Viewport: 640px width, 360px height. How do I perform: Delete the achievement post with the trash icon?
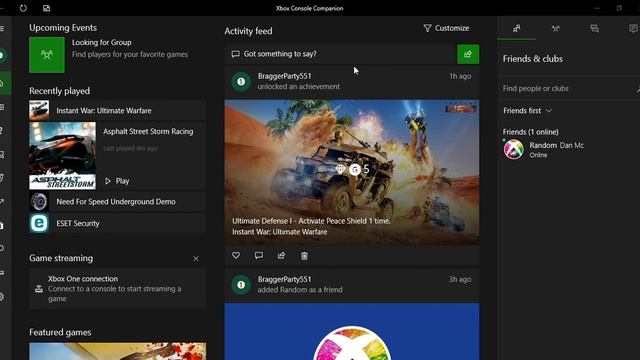click(x=304, y=256)
